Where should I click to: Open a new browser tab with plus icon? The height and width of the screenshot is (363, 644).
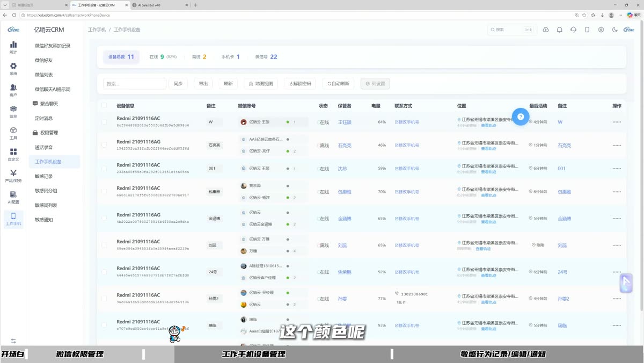pyautogui.click(x=195, y=5)
